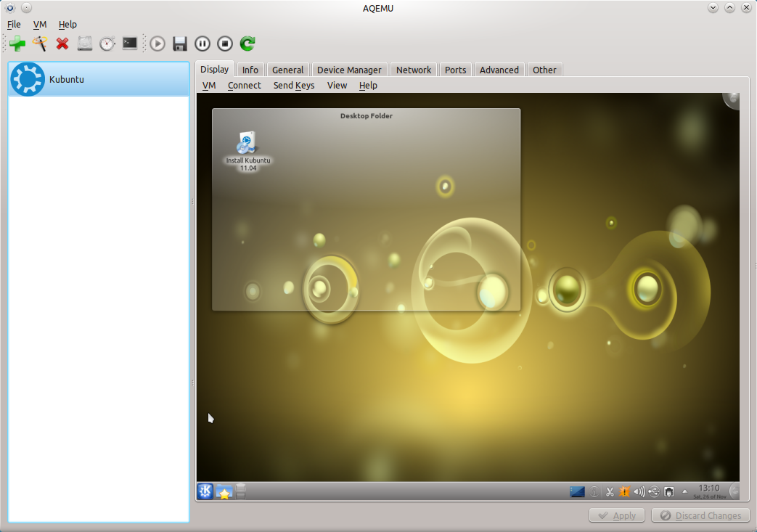Screen dimensions: 757x532
Task: Open the stopwatch snapshot icon
Action: coord(107,44)
